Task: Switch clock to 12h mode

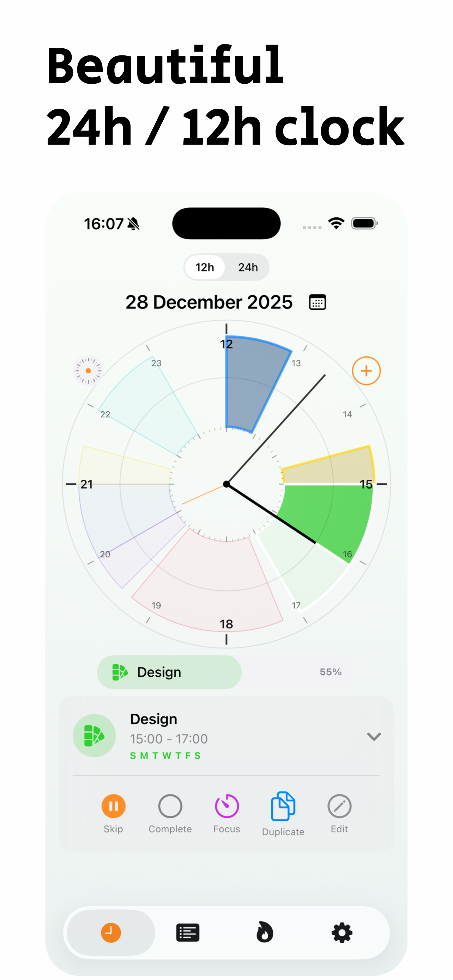Action: (x=205, y=267)
